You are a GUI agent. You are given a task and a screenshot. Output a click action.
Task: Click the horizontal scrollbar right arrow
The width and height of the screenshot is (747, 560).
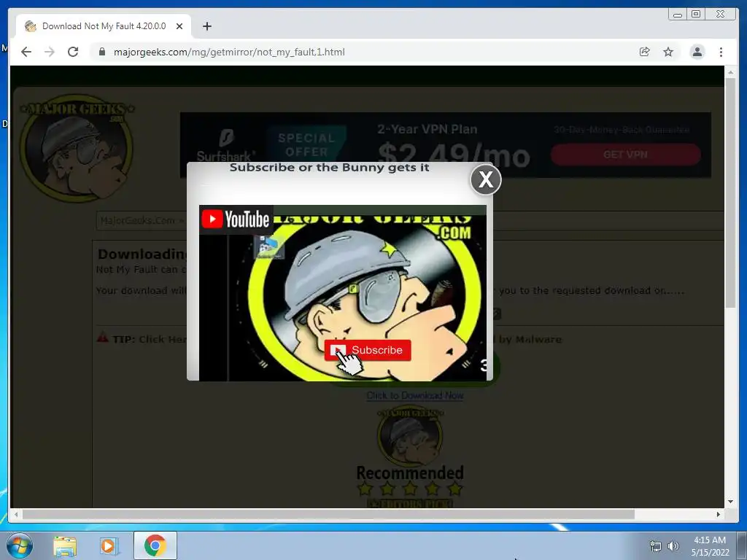(719, 514)
